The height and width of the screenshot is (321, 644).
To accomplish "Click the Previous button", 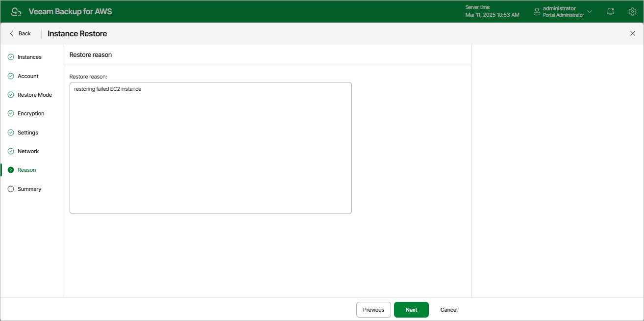I will click(373, 310).
